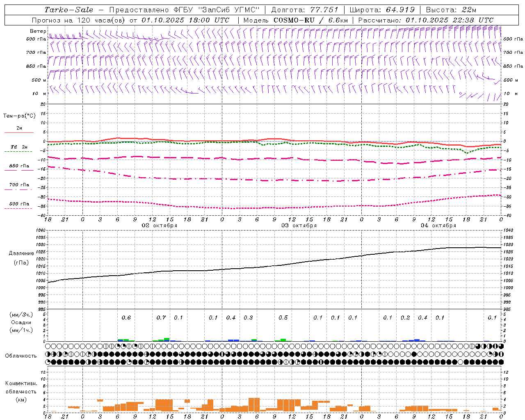Click the '04 октября' date label
This screenshot has width=525, height=420.
(438, 226)
